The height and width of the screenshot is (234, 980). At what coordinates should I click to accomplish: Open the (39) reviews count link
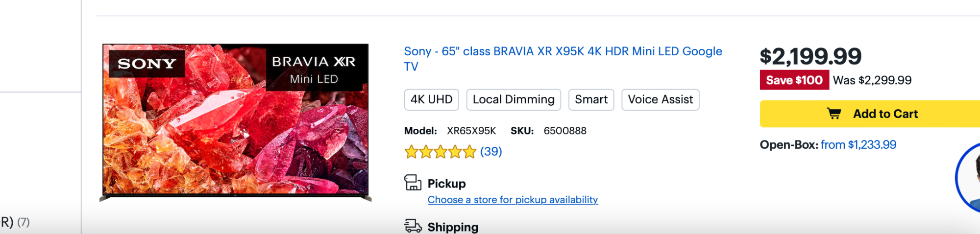coord(491,152)
